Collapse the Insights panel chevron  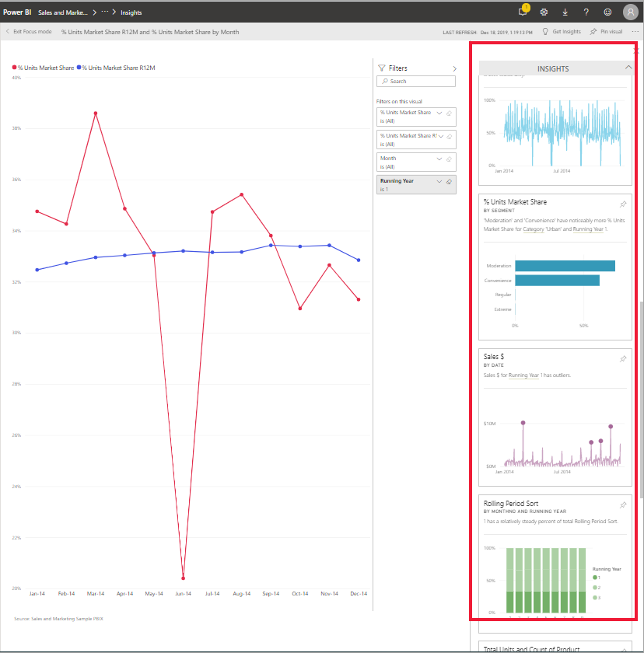[x=628, y=67]
